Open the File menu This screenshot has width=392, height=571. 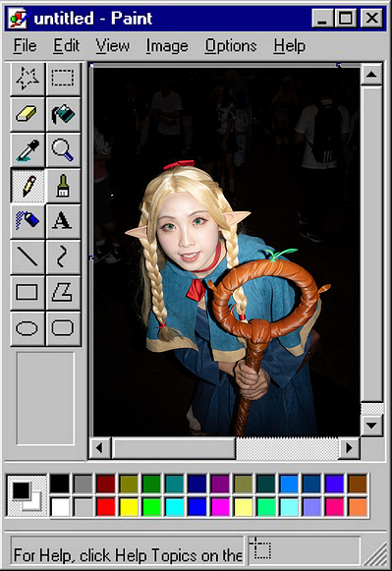click(25, 46)
